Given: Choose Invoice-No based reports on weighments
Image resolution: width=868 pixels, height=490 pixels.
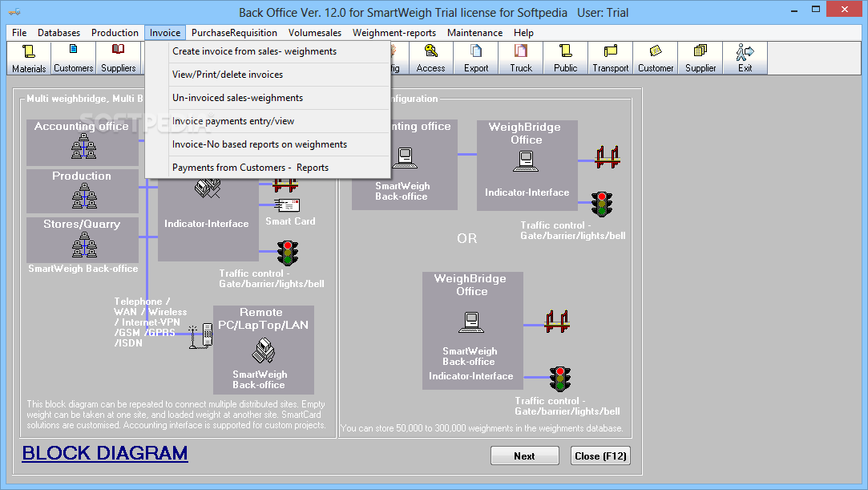Looking at the screenshot, I should (268, 144).
